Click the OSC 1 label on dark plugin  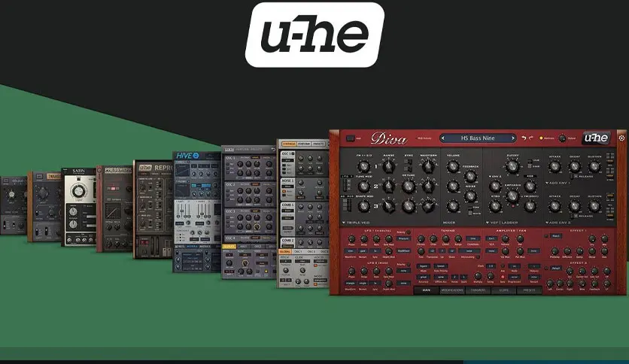(231, 157)
